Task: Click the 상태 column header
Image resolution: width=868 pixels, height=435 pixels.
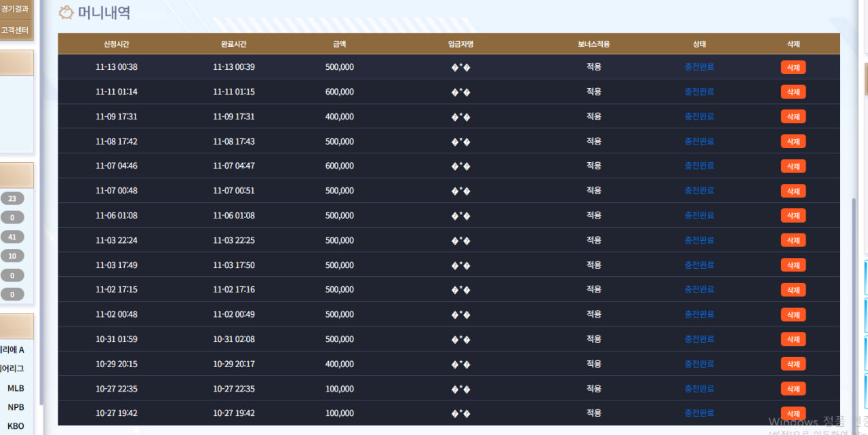Action: (699, 44)
